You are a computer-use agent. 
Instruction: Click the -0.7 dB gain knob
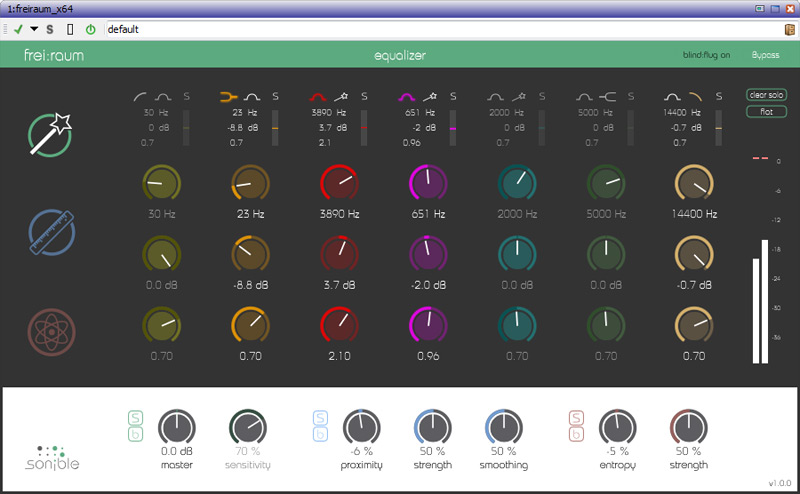694,254
